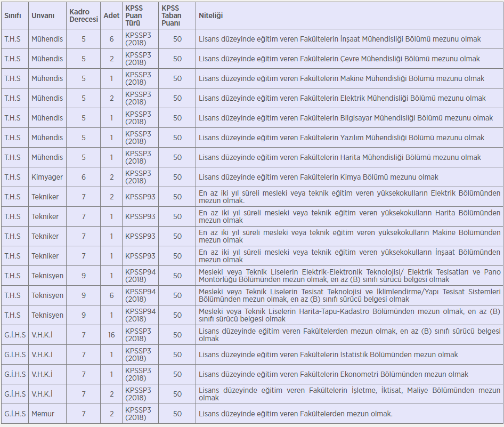
Task: Click the İşletme, İktisat, Maliye requirement text
Action: click(x=349, y=394)
